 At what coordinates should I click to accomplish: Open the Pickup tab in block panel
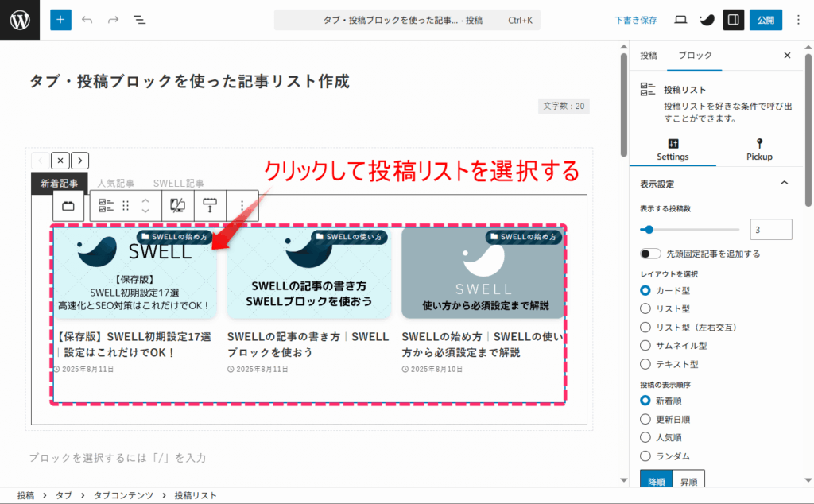point(759,150)
